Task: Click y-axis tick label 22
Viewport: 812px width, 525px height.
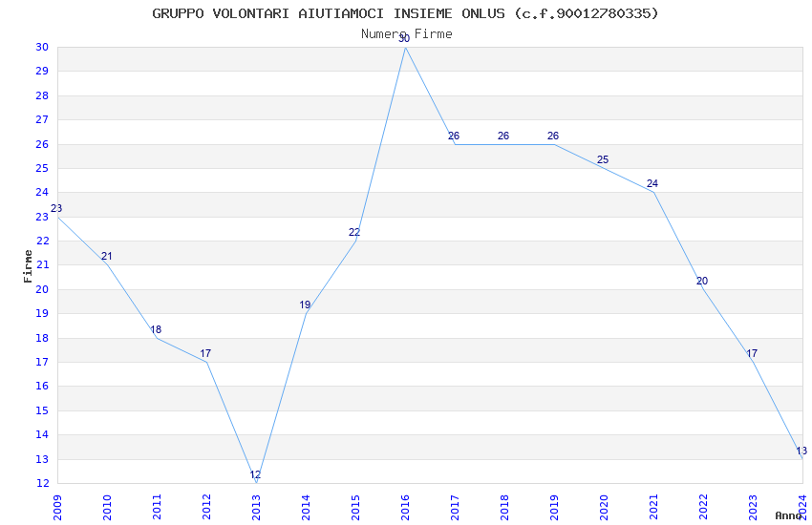Action: pos(42,241)
